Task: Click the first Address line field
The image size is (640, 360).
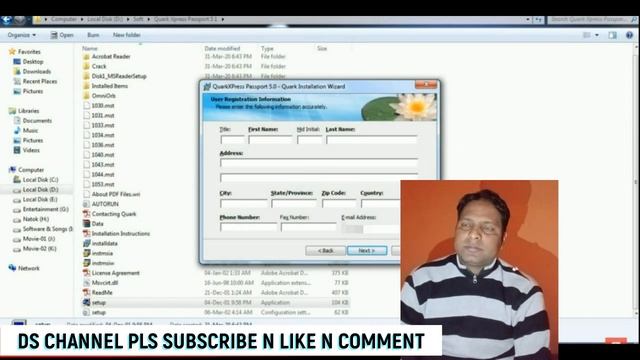Action: (x=319, y=163)
